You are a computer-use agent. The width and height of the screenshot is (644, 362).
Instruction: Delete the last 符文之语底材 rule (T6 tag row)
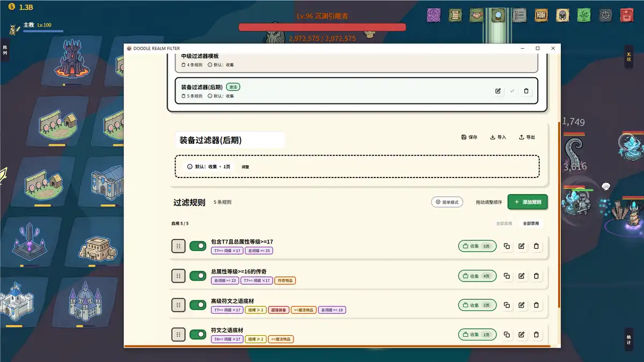(x=536, y=335)
